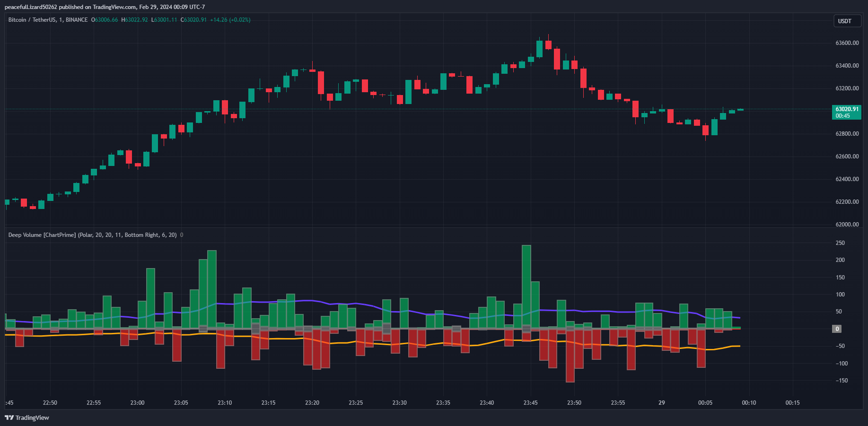The width and height of the screenshot is (868, 426).
Task: Click the 200 volume axis label
Action: pyautogui.click(x=840, y=260)
